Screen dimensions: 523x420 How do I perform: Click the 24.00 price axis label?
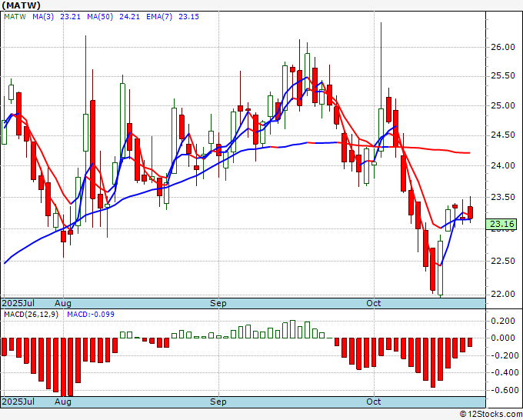(503, 166)
